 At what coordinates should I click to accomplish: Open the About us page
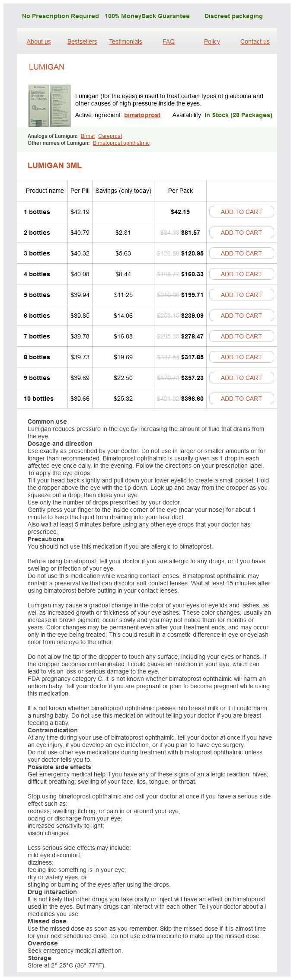pyautogui.click(x=39, y=41)
